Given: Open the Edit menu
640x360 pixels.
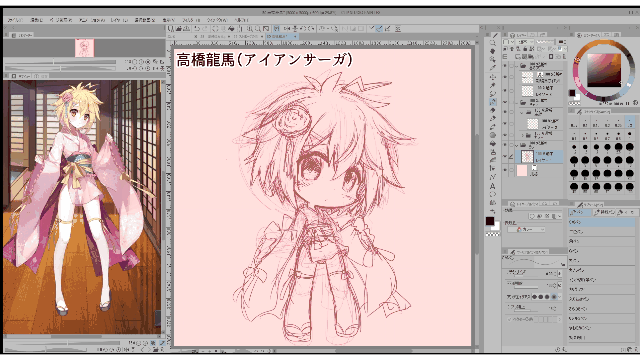Looking at the screenshot, I should pos(36,20).
